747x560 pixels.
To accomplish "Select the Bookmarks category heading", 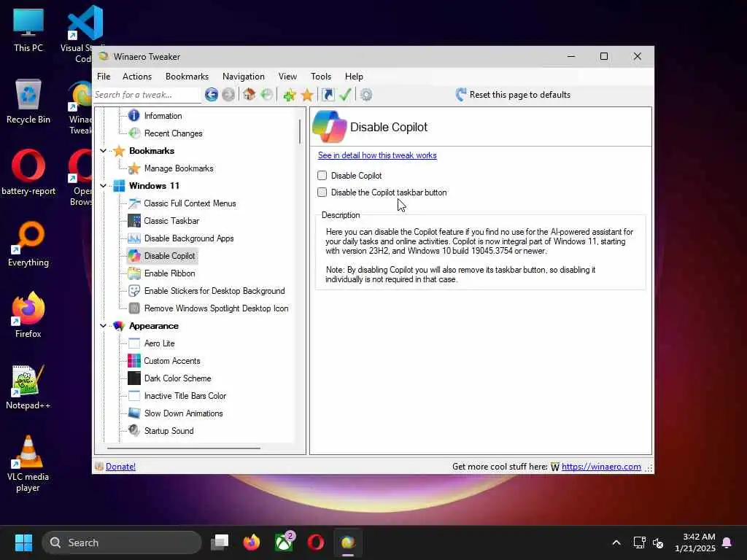I will click(152, 151).
